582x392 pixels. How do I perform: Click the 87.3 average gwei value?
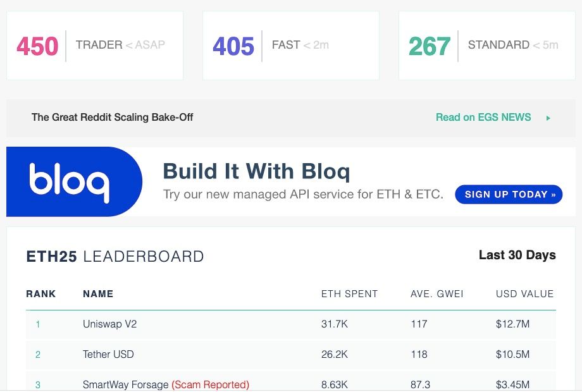[x=421, y=385]
